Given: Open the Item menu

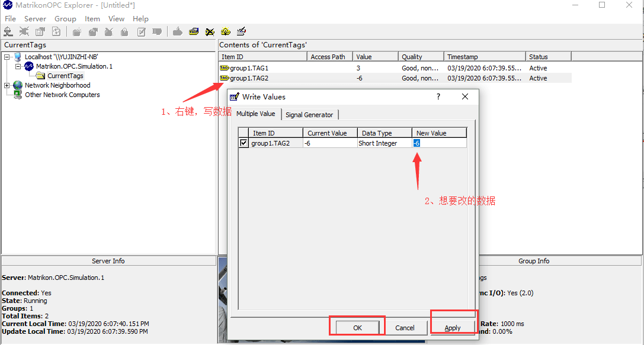Looking at the screenshot, I should pos(92,19).
